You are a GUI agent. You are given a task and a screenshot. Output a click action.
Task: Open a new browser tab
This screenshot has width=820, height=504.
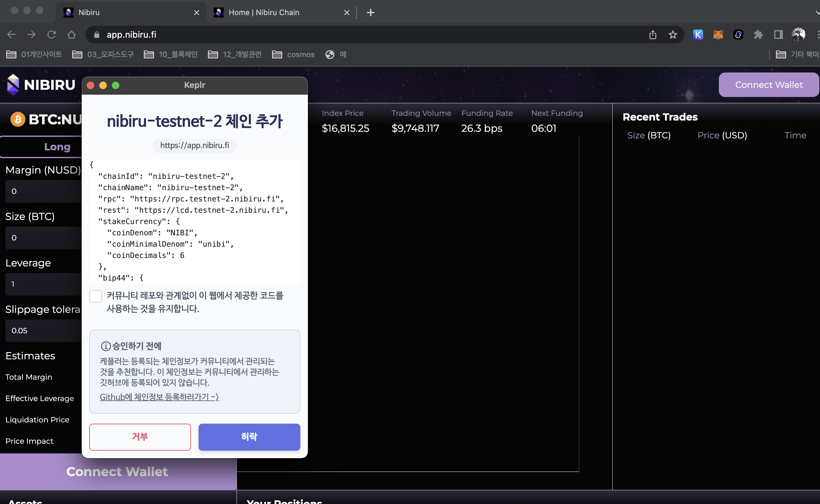[370, 13]
